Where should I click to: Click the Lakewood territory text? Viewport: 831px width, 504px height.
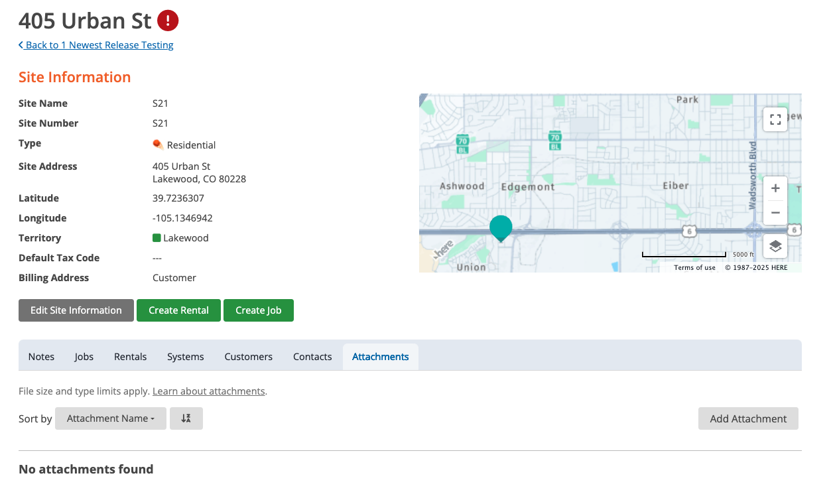pyautogui.click(x=186, y=238)
